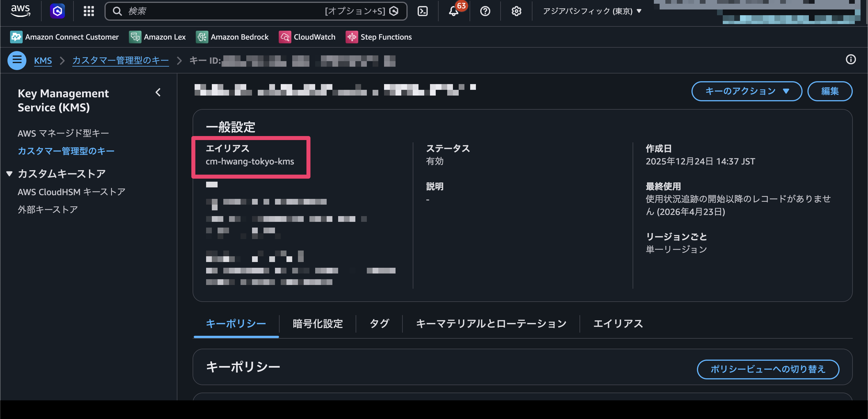Click the 一般設定 section heading
This screenshot has height=419, width=868.
pyautogui.click(x=230, y=127)
